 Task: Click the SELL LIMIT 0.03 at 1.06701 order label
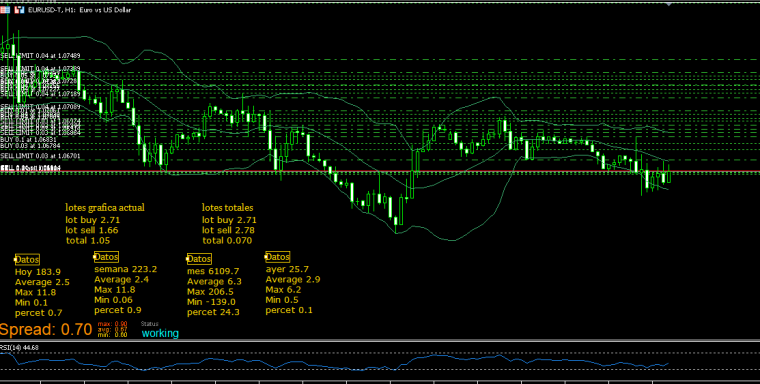40,156
